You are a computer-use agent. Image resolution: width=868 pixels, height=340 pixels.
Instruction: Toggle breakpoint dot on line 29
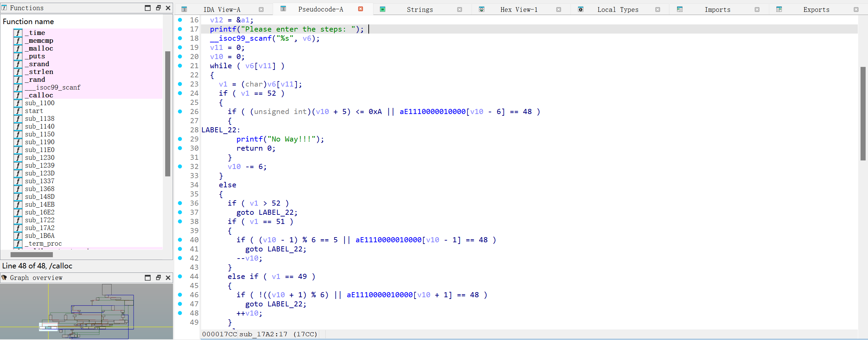pos(180,139)
